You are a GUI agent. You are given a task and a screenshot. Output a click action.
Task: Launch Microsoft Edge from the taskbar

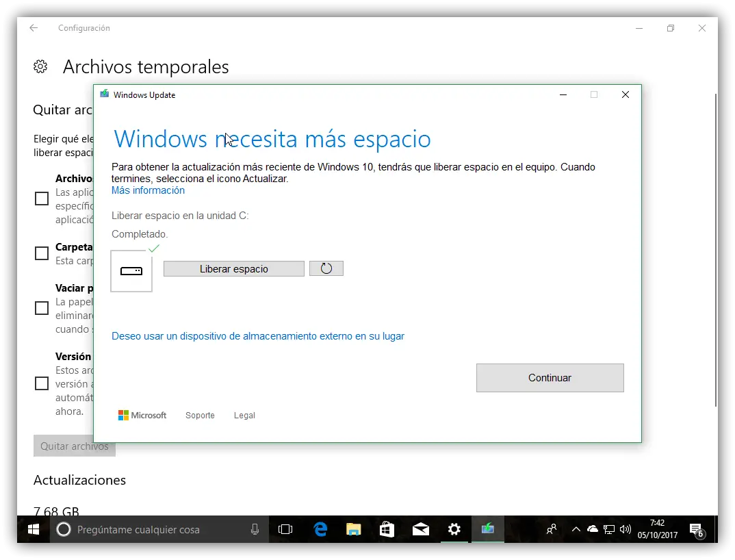[320, 529]
